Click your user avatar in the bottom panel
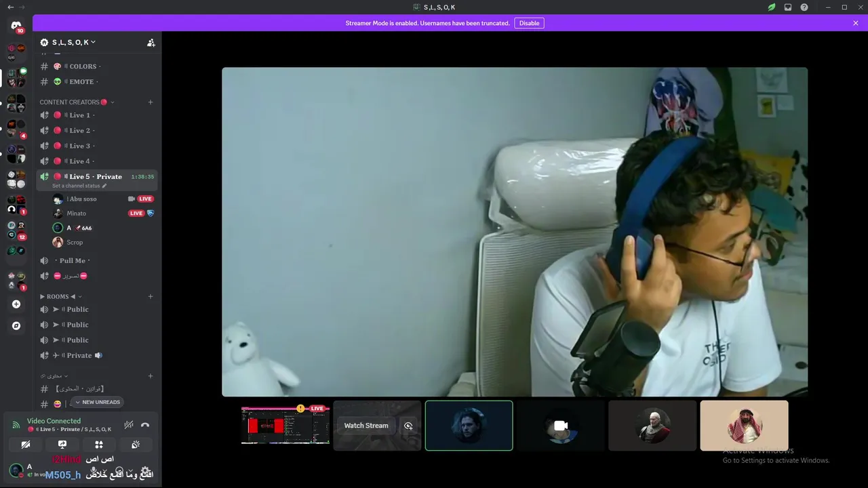 [x=16, y=470]
